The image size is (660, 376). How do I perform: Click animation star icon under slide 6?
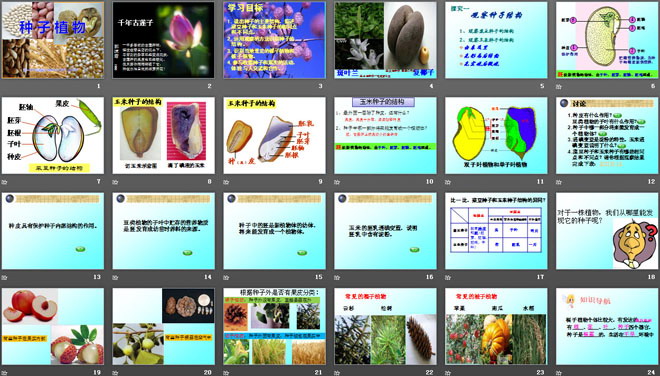[559, 87]
